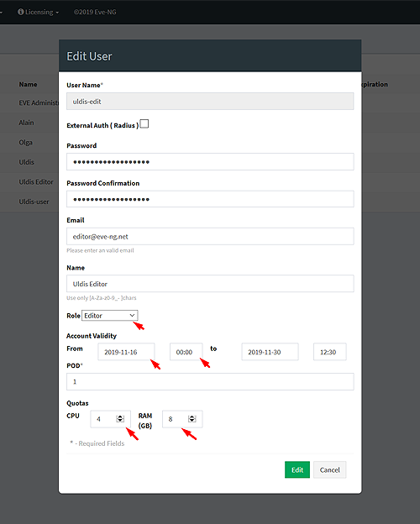Image resolution: width=420 pixels, height=524 pixels.
Task: Click the RAM quota value field
Action: 182,419
